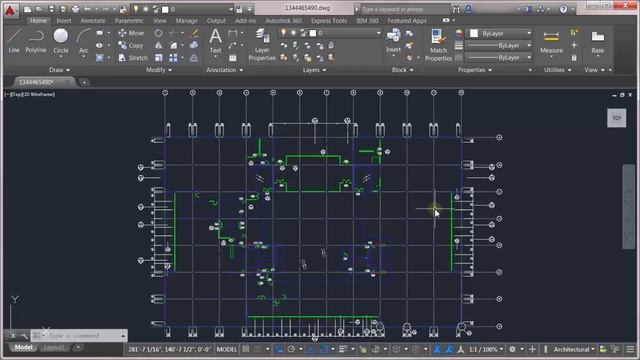Screen dimensions: 640x360
Task: Expand the Layers panel
Action: [314, 70]
